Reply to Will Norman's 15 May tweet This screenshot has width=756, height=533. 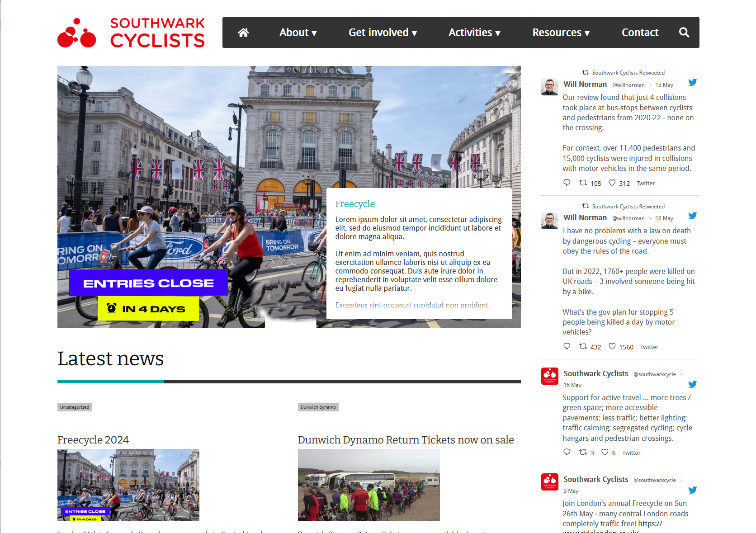pos(567,183)
